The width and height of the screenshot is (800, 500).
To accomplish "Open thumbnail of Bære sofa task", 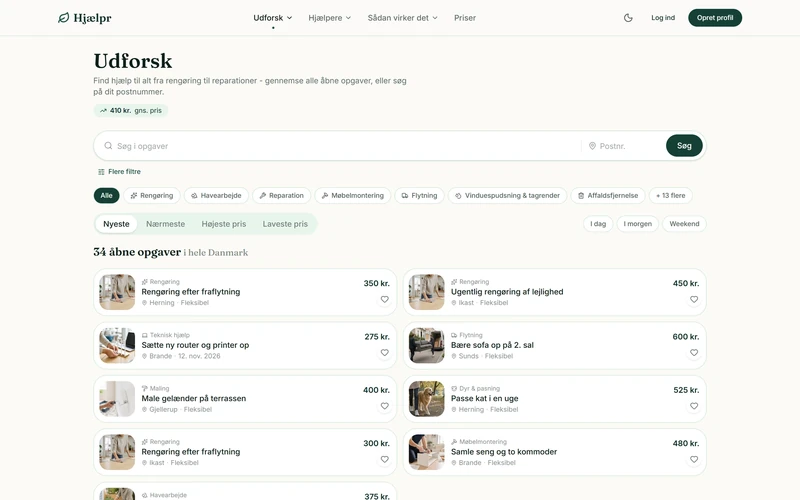I will coord(427,345).
